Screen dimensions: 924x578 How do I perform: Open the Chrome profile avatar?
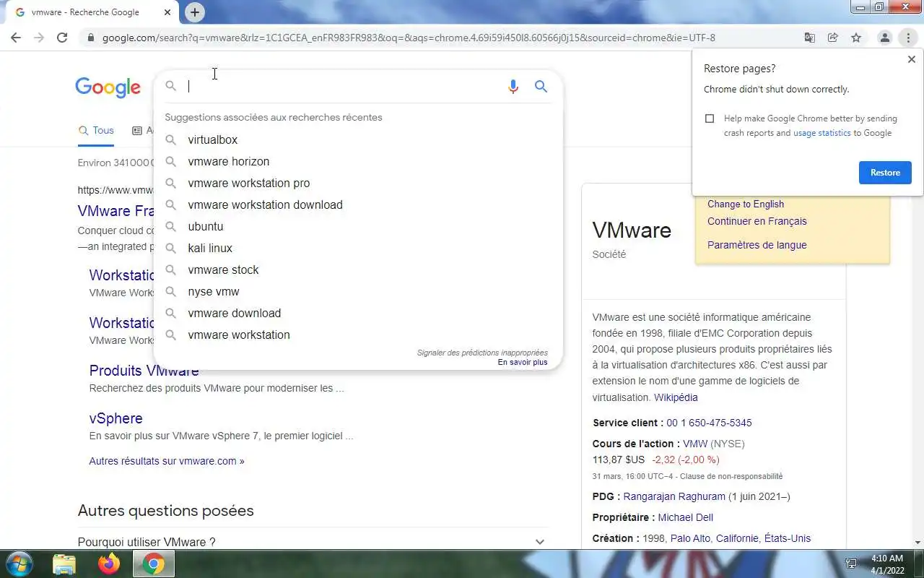(x=884, y=38)
